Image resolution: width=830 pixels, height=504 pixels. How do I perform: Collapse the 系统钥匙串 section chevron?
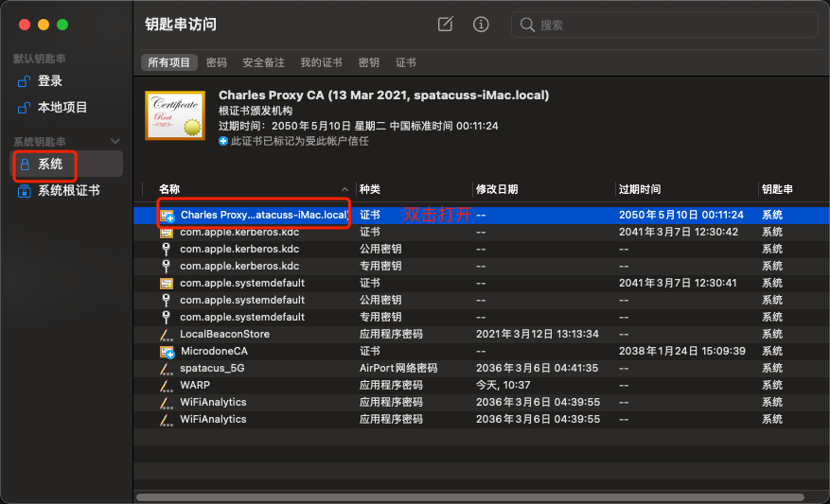pos(115,141)
